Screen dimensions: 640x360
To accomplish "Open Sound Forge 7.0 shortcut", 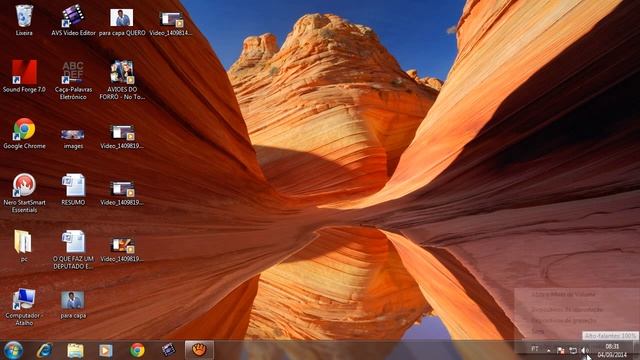I will (x=24, y=76).
